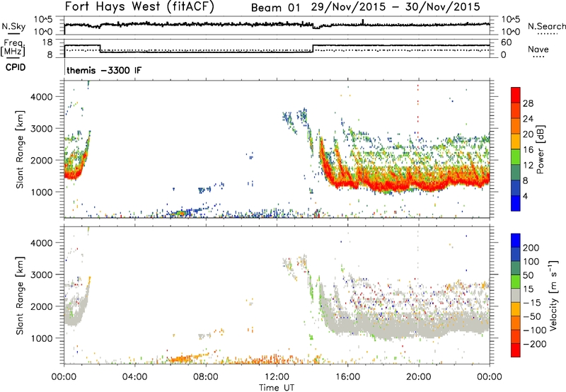
Task: Click the '60' Nave axis value
Action: pyautogui.click(x=506, y=42)
